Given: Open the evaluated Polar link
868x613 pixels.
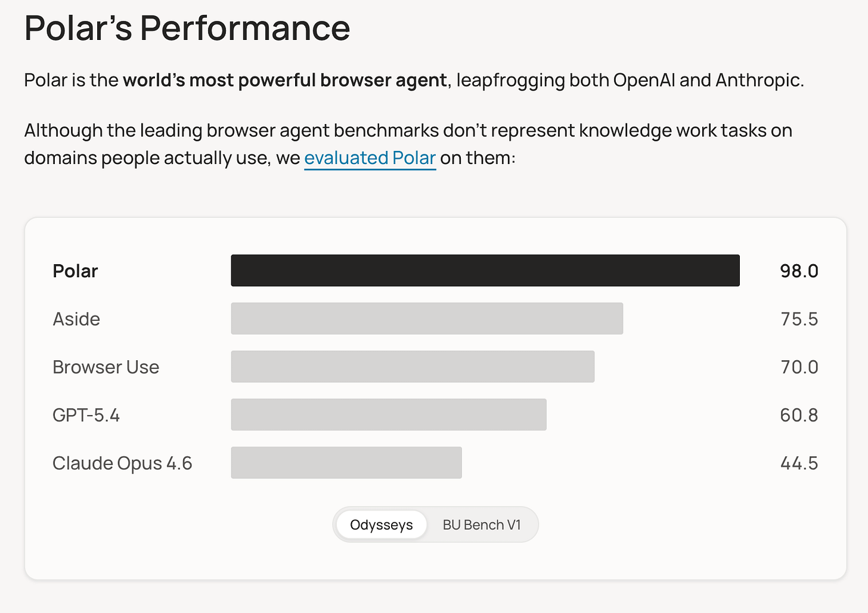Looking at the screenshot, I should click(x=370, y=158).
